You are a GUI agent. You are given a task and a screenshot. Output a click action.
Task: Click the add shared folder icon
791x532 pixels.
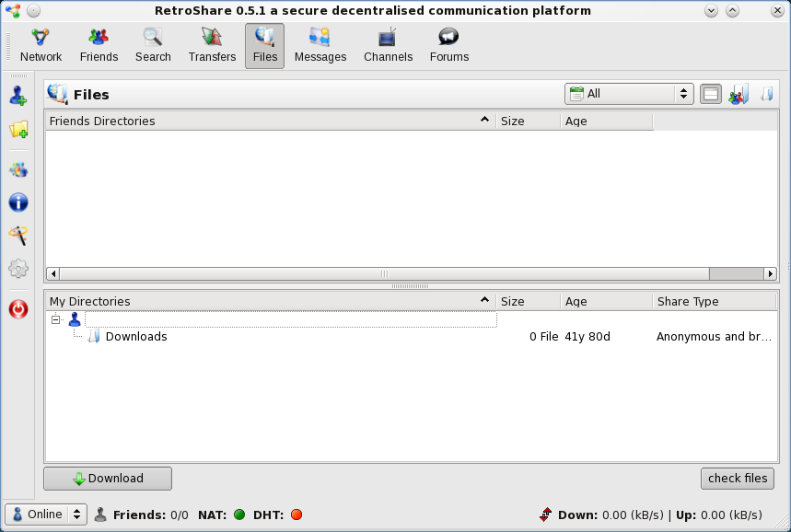(18, 129)
